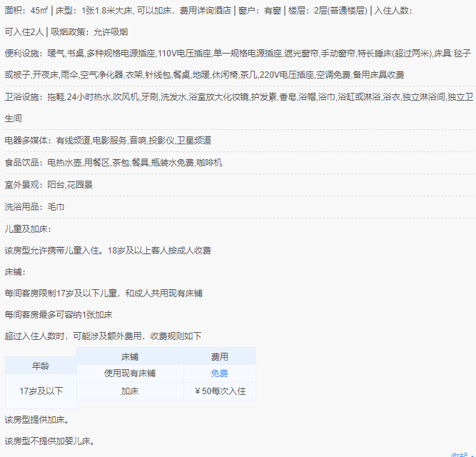Click the 室外景观：阳台,花园景 line

click(49, 185)
